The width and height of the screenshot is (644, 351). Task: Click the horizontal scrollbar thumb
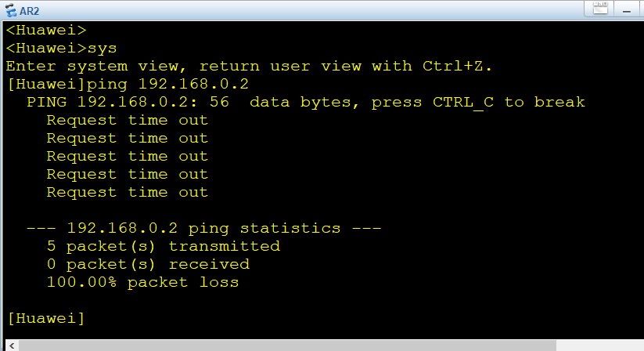287,346
